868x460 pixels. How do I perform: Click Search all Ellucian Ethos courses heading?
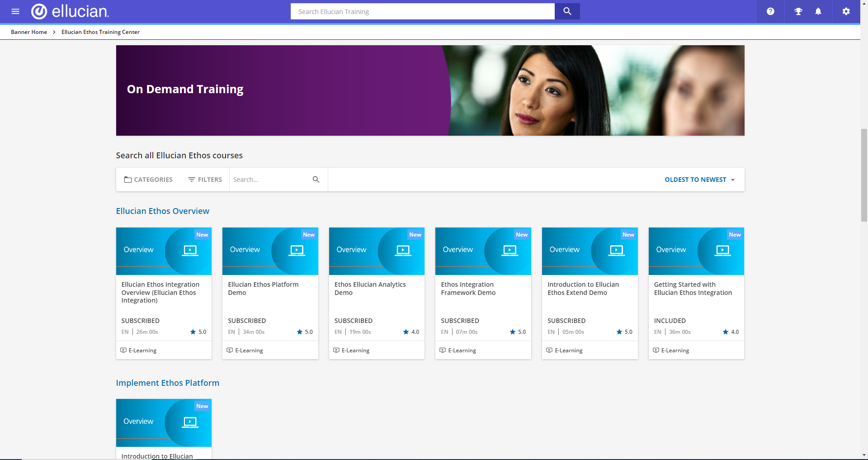(x=179, y=156)
